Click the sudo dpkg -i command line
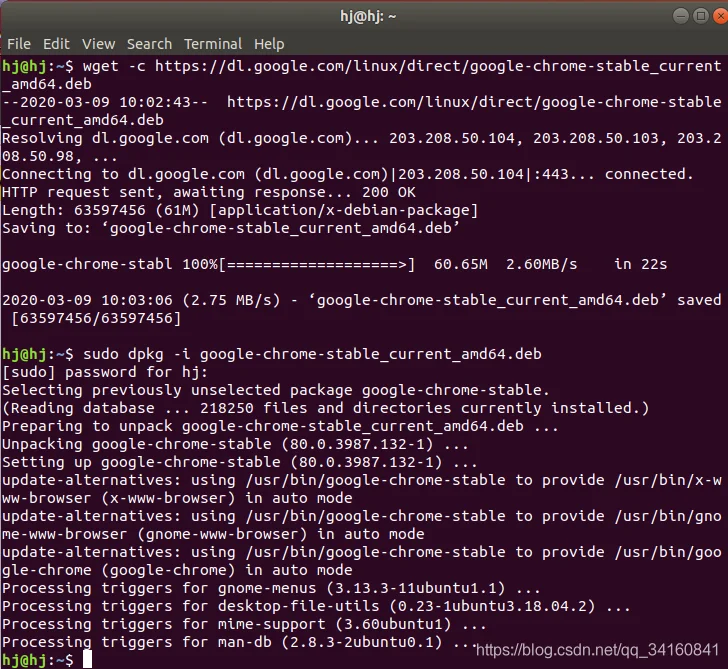Viewport: 728px width, 669px height. [312, 354]
